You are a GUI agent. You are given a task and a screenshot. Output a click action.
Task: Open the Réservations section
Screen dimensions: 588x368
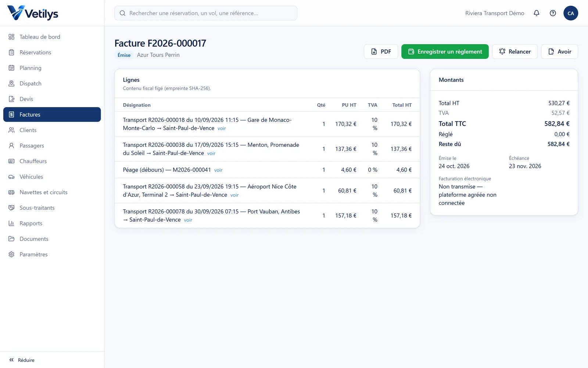point(52,52)
